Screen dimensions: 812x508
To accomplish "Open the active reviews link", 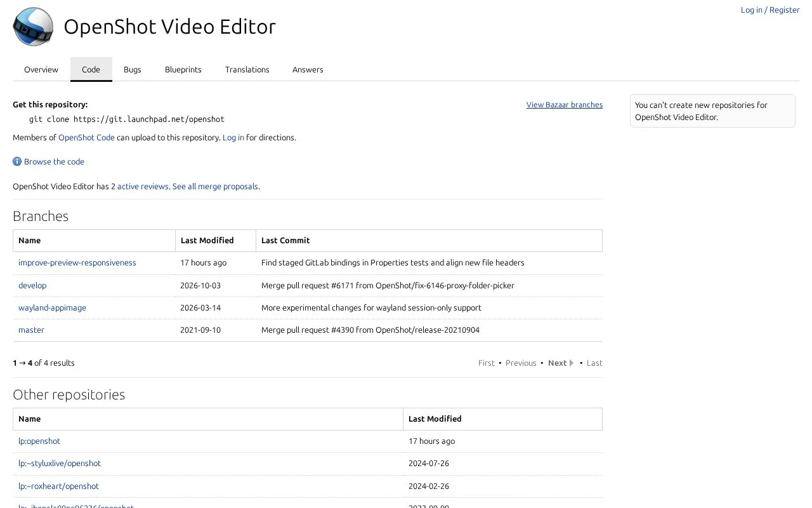I will pos(143,186).
